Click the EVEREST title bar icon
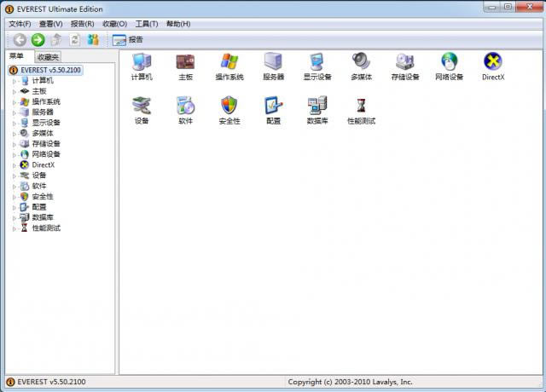The image size is (546, 392). [9, 9]
